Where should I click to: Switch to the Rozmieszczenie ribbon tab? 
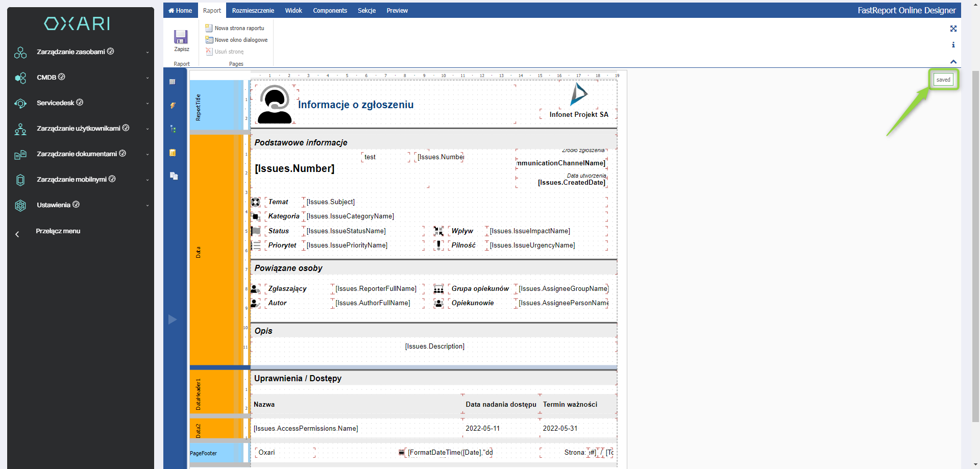(253, 11)
